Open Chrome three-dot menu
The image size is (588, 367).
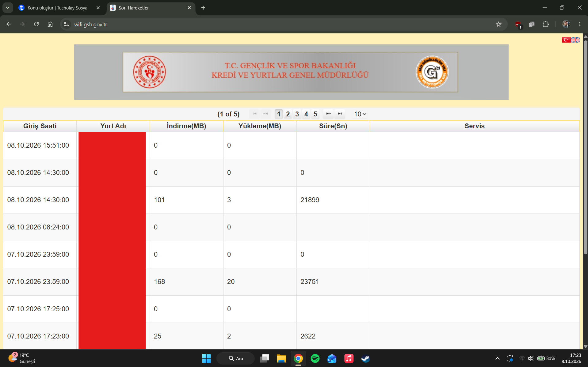click(x=580, y=25)
